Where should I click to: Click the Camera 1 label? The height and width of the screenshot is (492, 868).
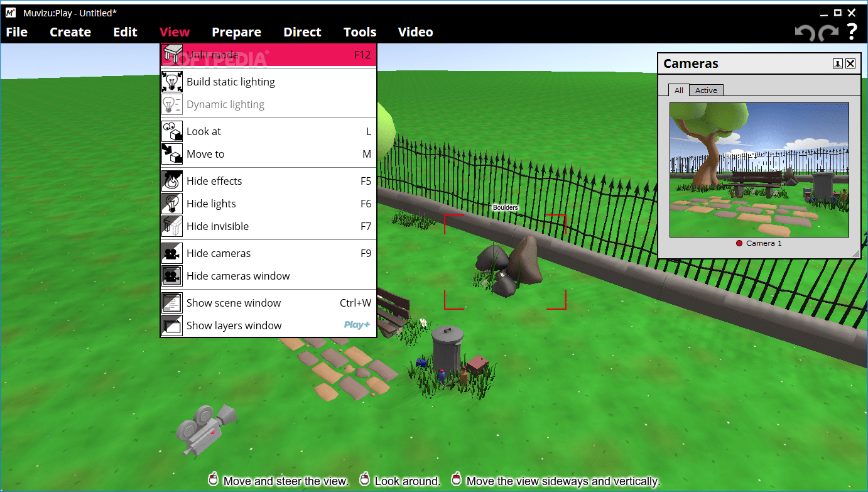pyautogui.click(x=764, y=243)
